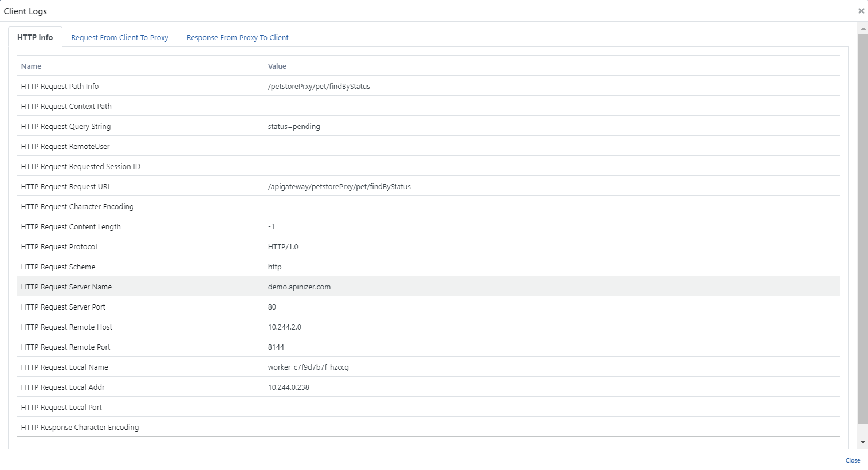Select the HTTP Request Path Info row
868x470 pixels.
click(x=60, y=86)
